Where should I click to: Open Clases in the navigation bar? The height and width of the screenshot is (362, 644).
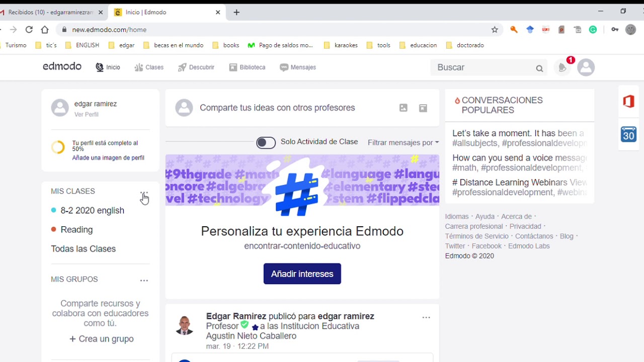(x=149, y=67)
